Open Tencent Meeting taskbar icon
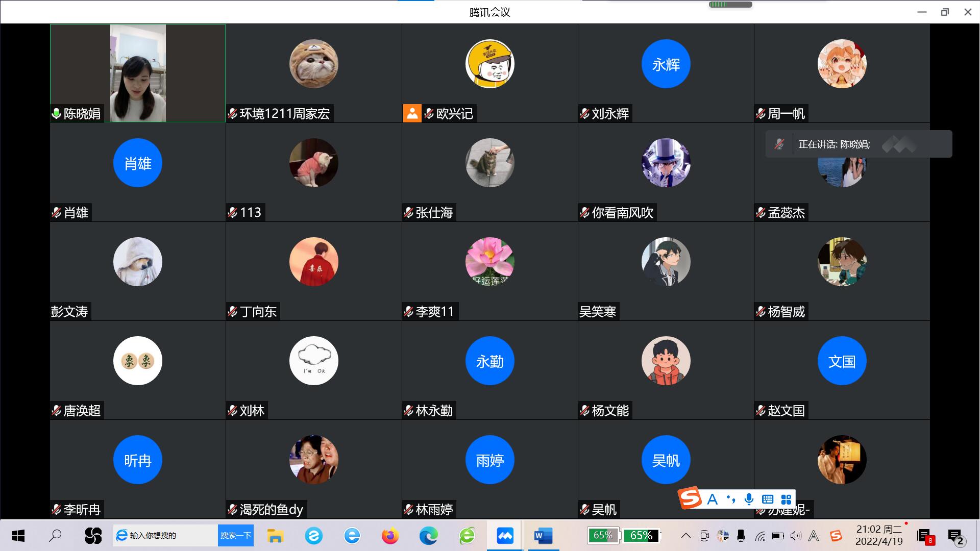This screenshot has width=980, height=551. click(x=505, y=536)
